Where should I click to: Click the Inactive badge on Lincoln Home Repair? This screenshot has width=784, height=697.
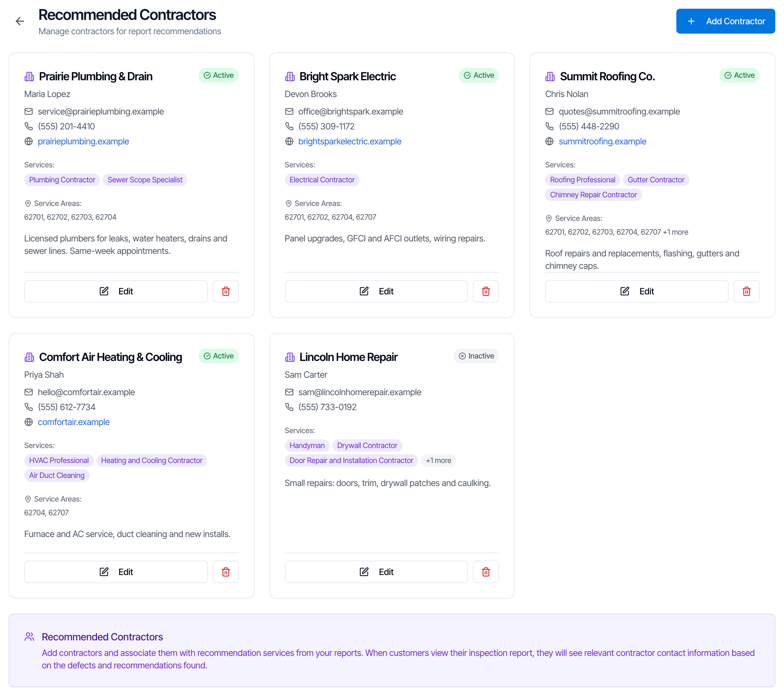(476, 356)
